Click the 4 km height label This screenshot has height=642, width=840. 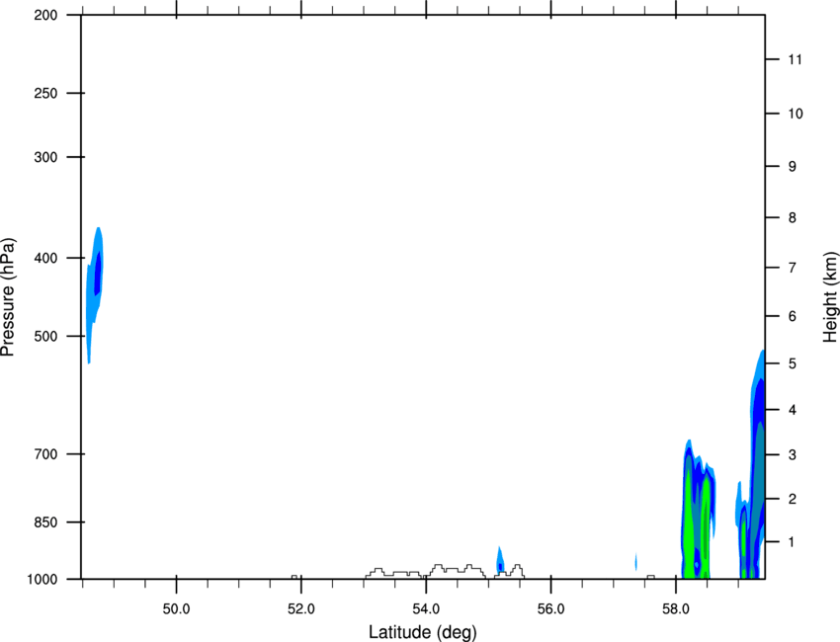click(x=793, y=410)
